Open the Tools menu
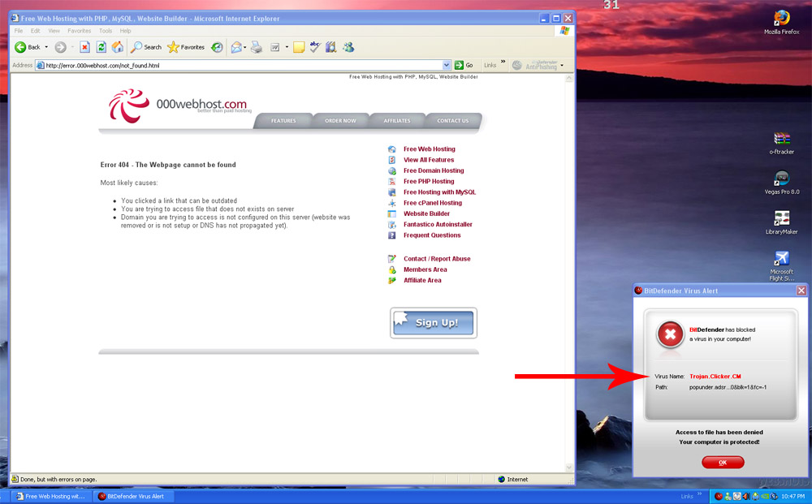 [105, 31]
